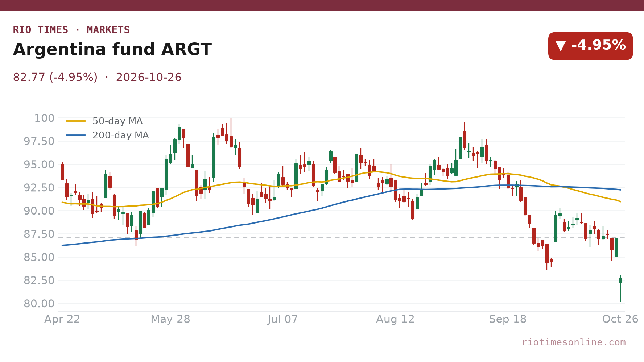Click the x-axis label Oct 26
The image size is (644, 362).
(620, 319)
